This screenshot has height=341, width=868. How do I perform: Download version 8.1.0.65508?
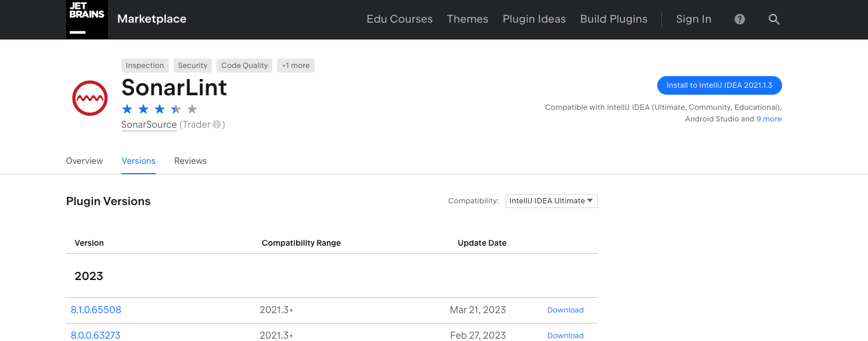click(565, 310)
